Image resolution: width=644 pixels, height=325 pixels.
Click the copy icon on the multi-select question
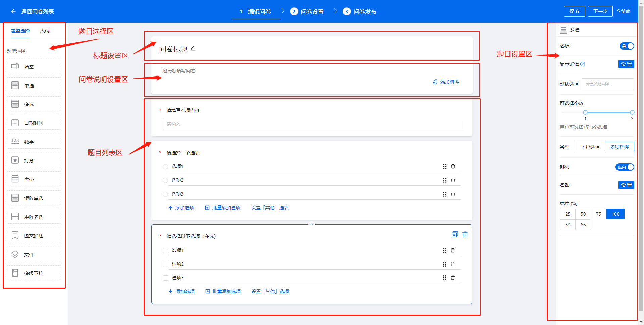[x=454, y=234]
